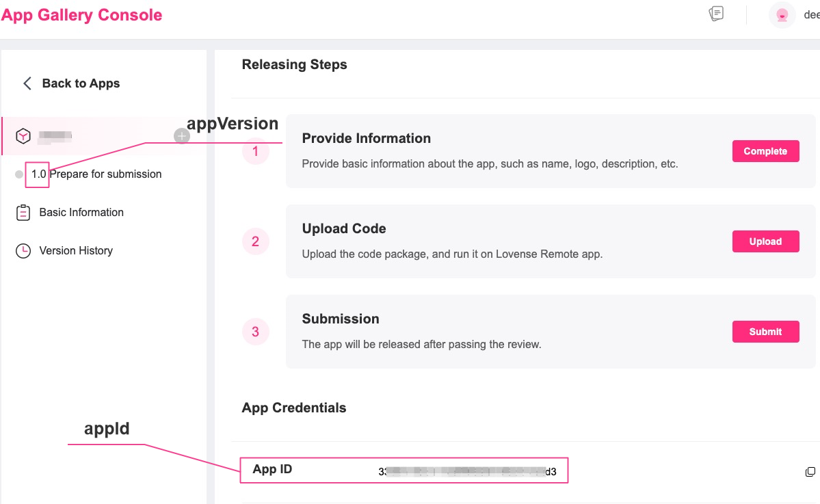Click the App Gallery Console title
This screenshot has height=504, width=820.
[x=81, y=15]
